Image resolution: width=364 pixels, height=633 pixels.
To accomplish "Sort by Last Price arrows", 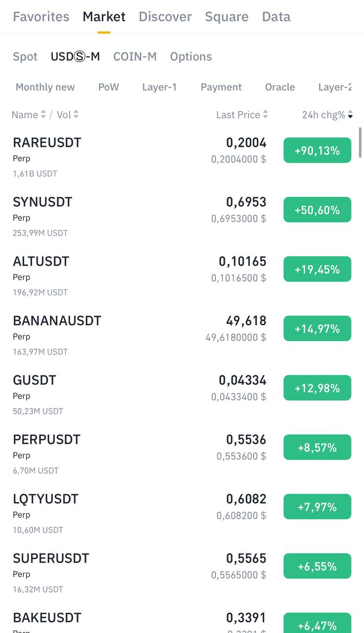I will (265, 115).
